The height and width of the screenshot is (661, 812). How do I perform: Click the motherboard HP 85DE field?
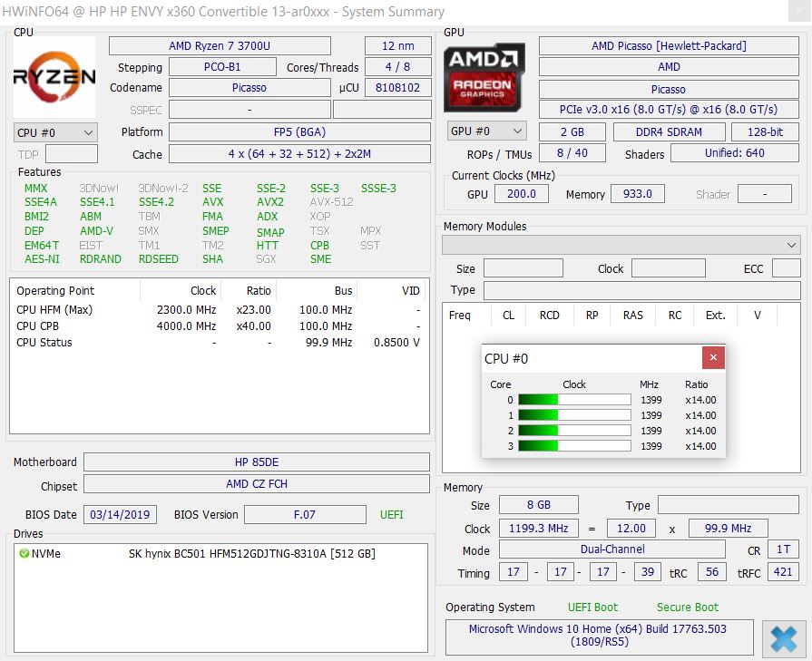(257, 462)
